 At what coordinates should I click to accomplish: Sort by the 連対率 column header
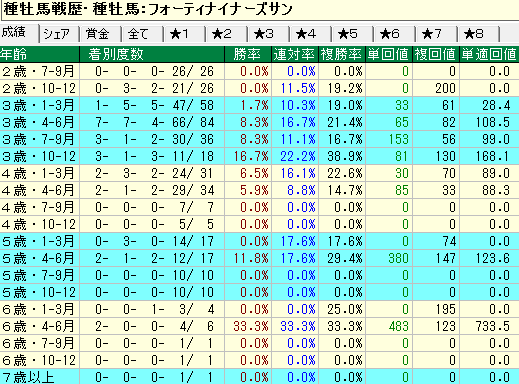tap(295, 54)
